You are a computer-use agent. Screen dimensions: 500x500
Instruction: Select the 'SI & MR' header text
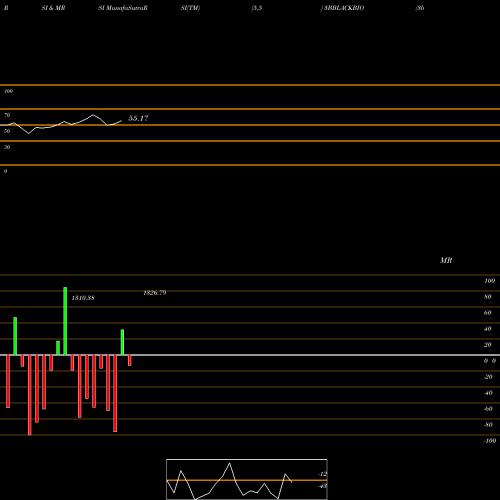[53, 8]
